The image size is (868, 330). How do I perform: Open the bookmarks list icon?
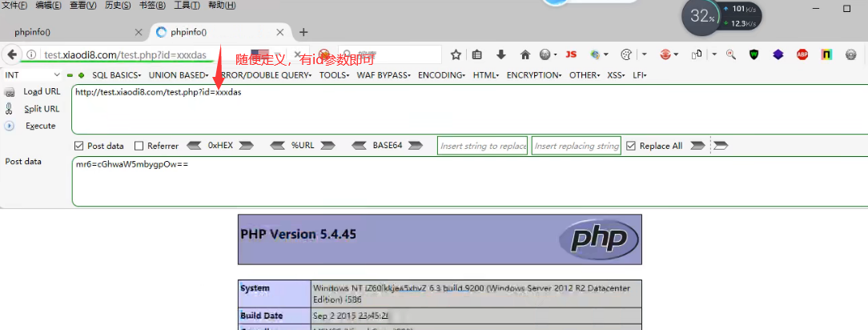pyautogui.click(x=476, y=54)
